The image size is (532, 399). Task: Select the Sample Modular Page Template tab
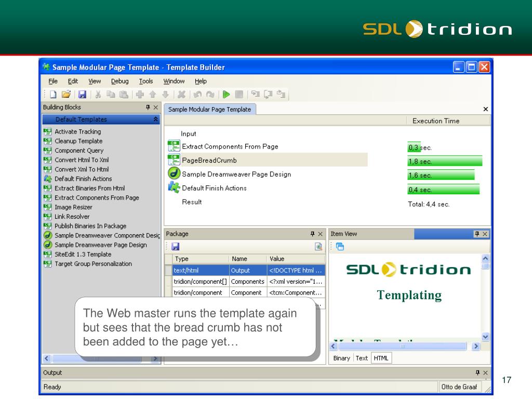210,109
